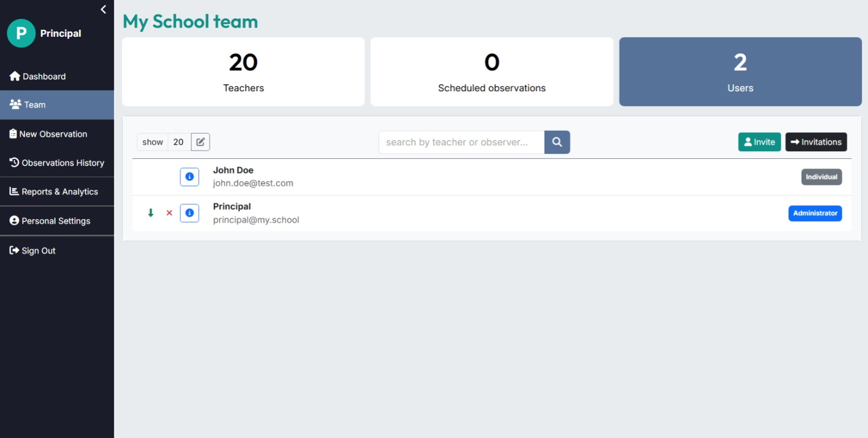This screenshot has height=438, width=868.
Task: Click the magnifier search button
Action: (x=557, y=142)
